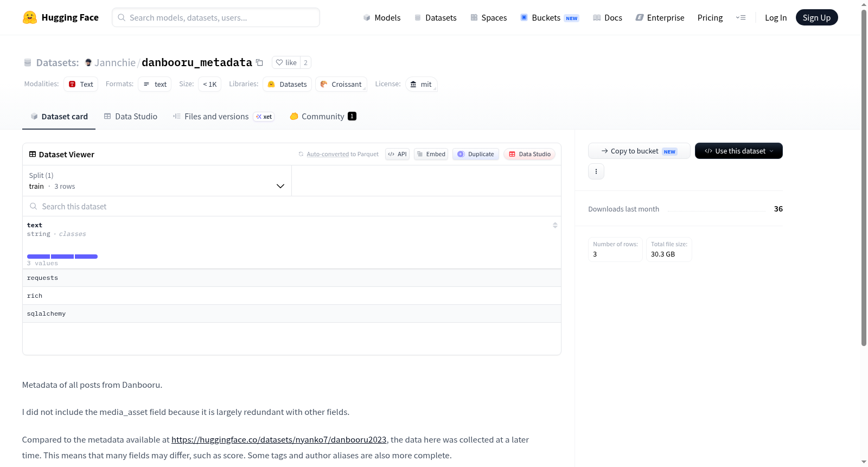Click the Croissant library tag
Image resolution: width=868 pixels, height=467 pixels.
pyautogui.click(x=341, y=84)
